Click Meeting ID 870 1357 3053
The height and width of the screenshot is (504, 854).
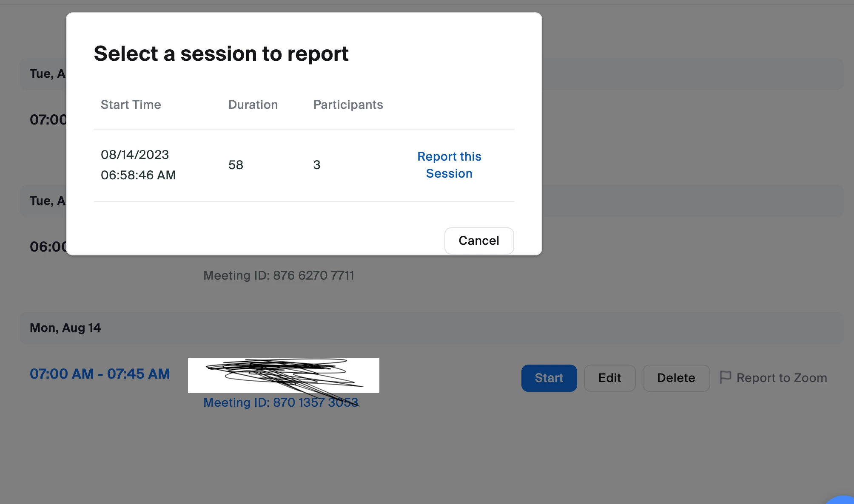(x=281, y=402)
